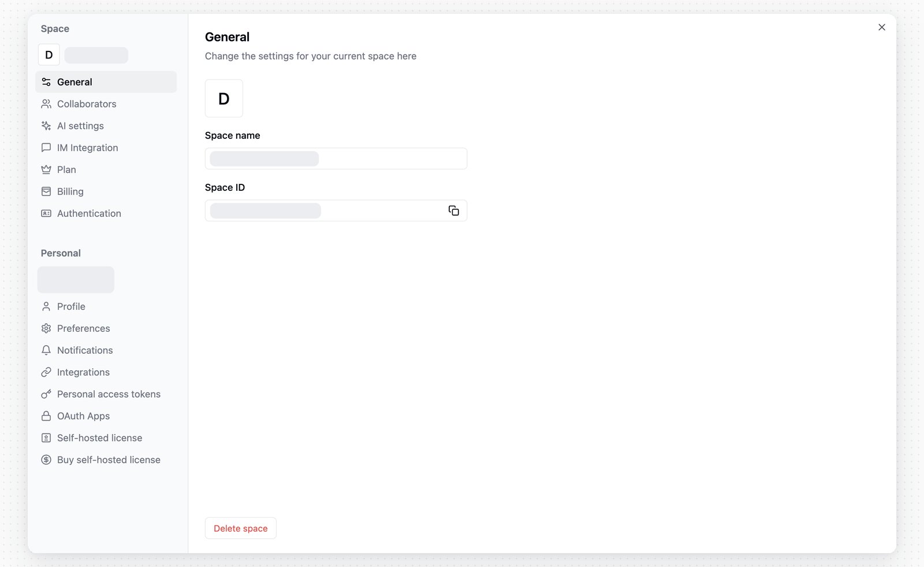Click the Self-hosted license badge icon
The image size is (924, 567).
(46, 438)
